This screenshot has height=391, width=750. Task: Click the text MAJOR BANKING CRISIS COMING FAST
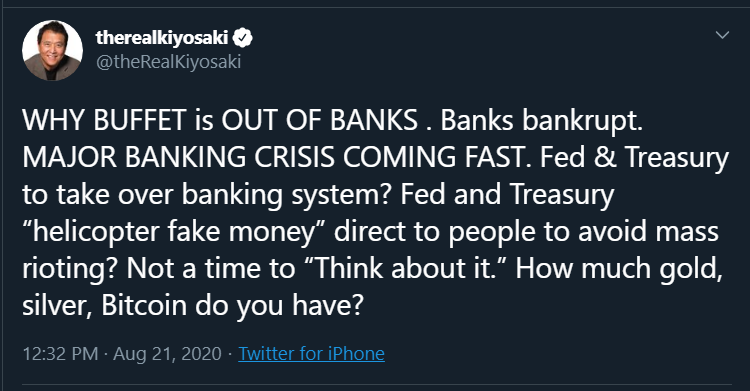(x=277, y=157)
